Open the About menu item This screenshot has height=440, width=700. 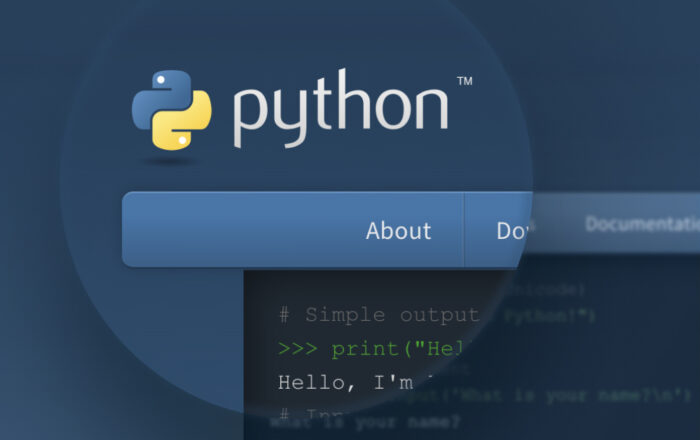pyautogui.click(x=398, y=231)
